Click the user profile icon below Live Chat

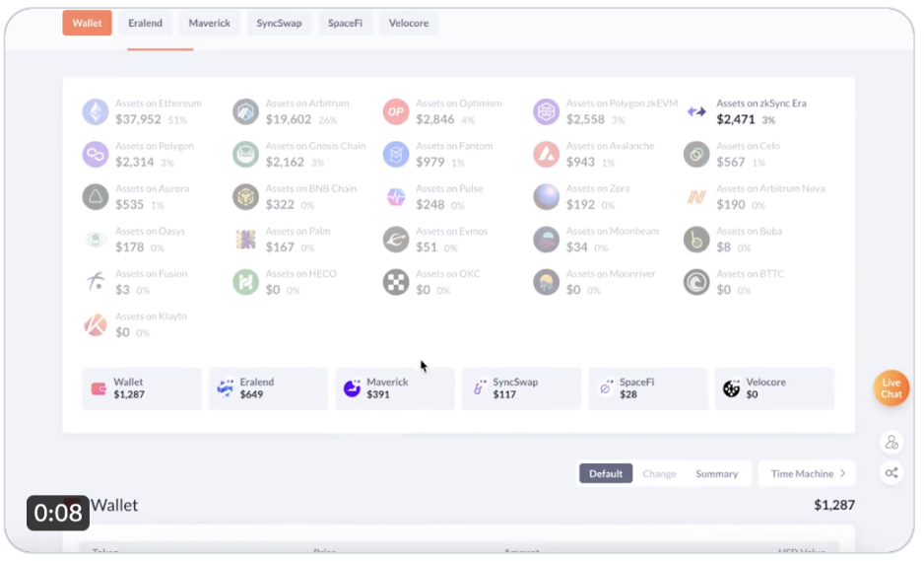[x=891, y=443]
